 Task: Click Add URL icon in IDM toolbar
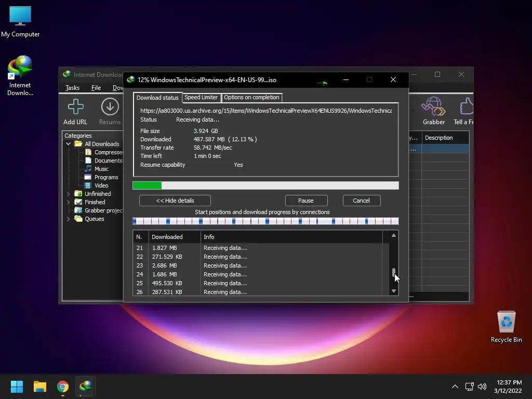pos(75,107)
